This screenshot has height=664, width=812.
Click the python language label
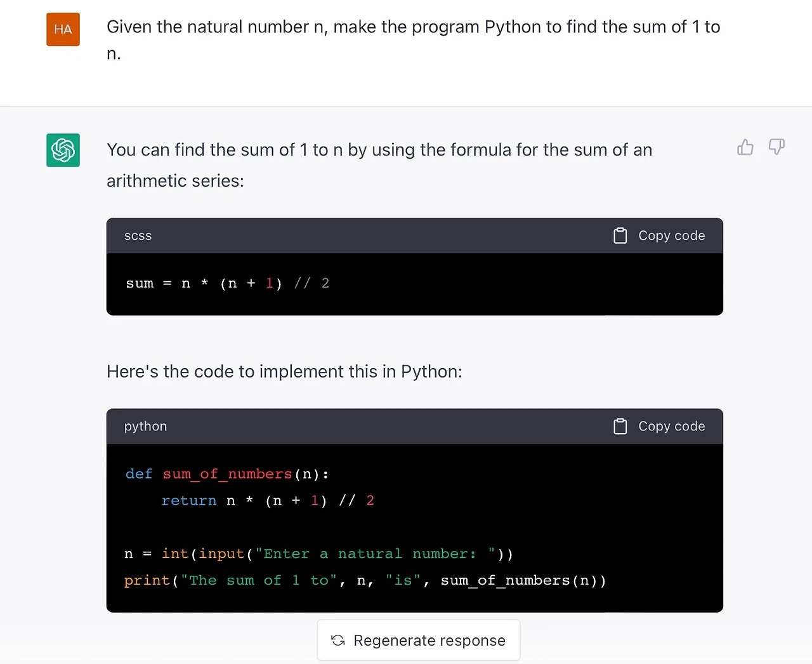[145, 426]
